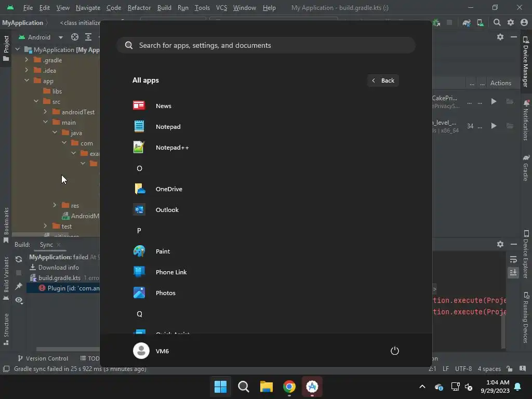Open the Build view options eye icon

point(19,300)
